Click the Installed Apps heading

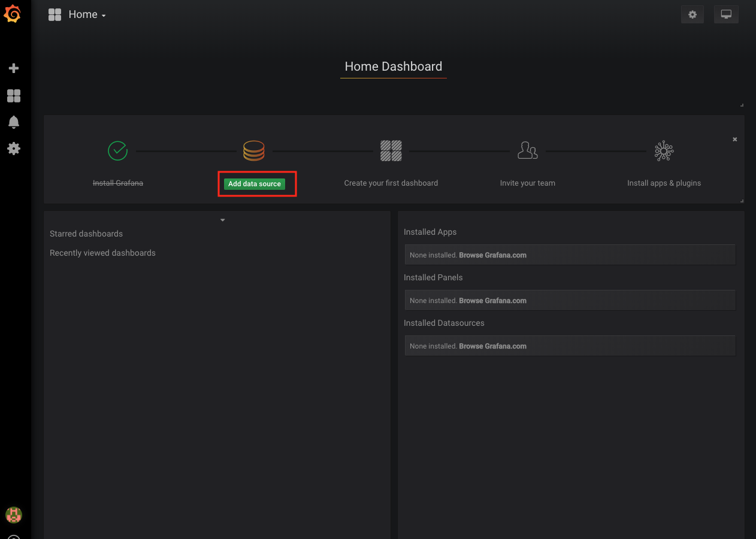tap(430, 232)
